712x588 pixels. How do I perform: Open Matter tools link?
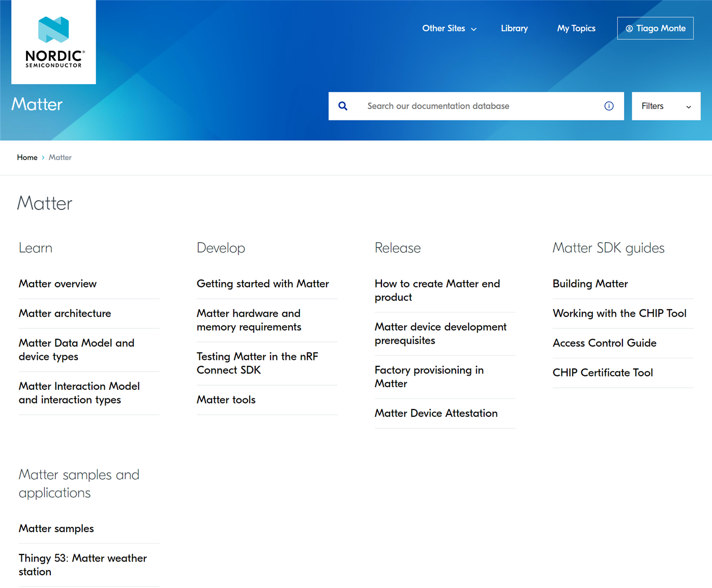click(226, 399)
